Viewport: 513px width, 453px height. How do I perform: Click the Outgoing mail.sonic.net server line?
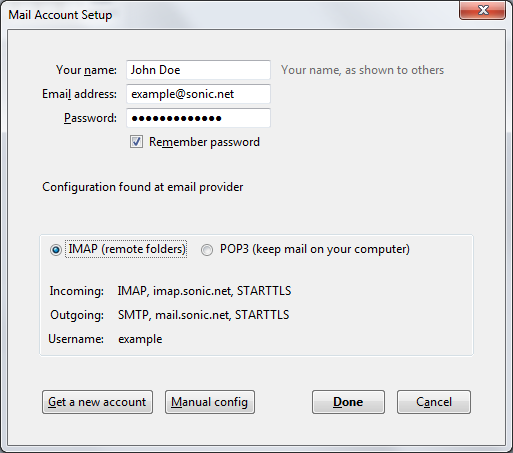[170, 315]
